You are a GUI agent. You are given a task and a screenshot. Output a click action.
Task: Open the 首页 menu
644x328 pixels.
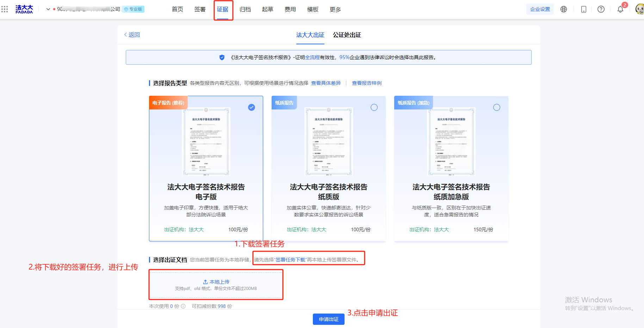tap(178, 10)
